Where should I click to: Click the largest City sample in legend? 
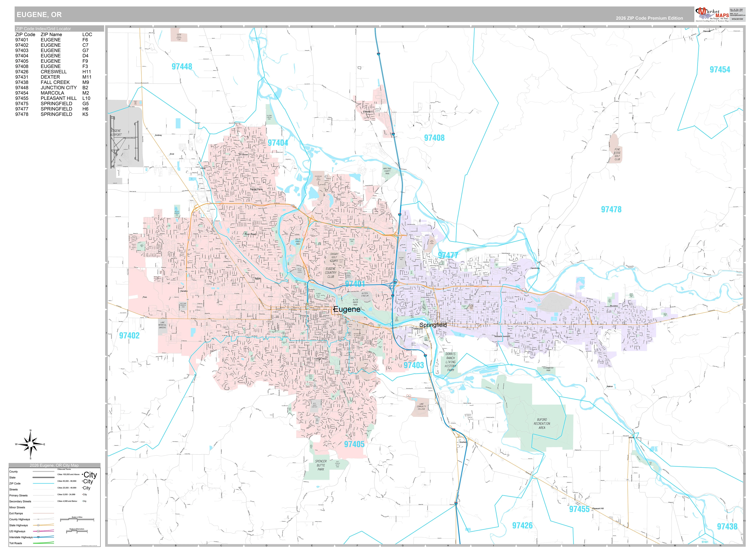click(90, 474)
